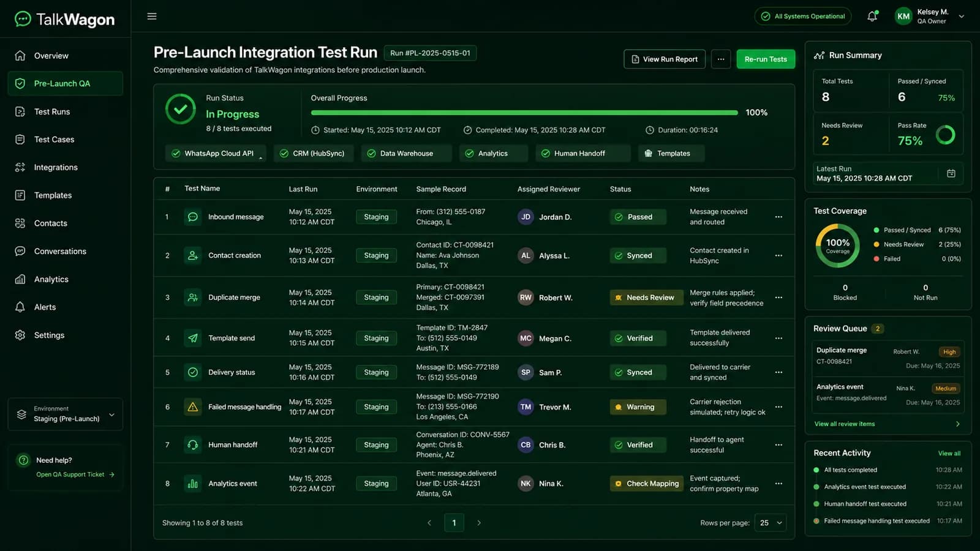Click the Warning status badge
Screen dimensions: 980x551
(x=638, y=407)
